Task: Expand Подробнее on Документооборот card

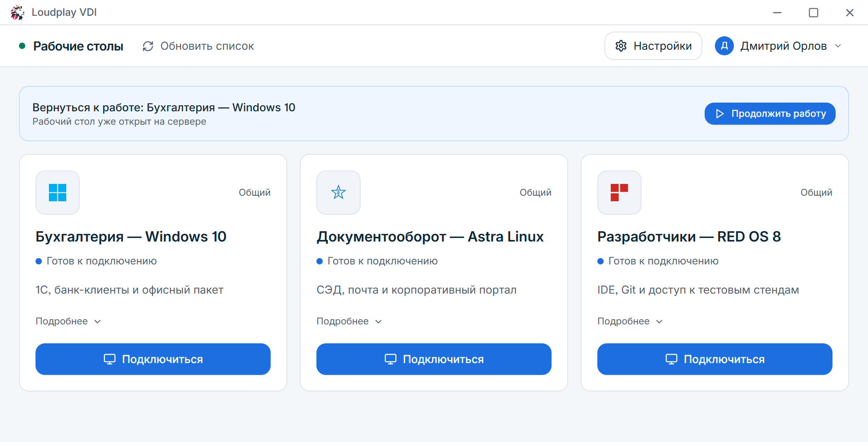Action: pos(349,321)
